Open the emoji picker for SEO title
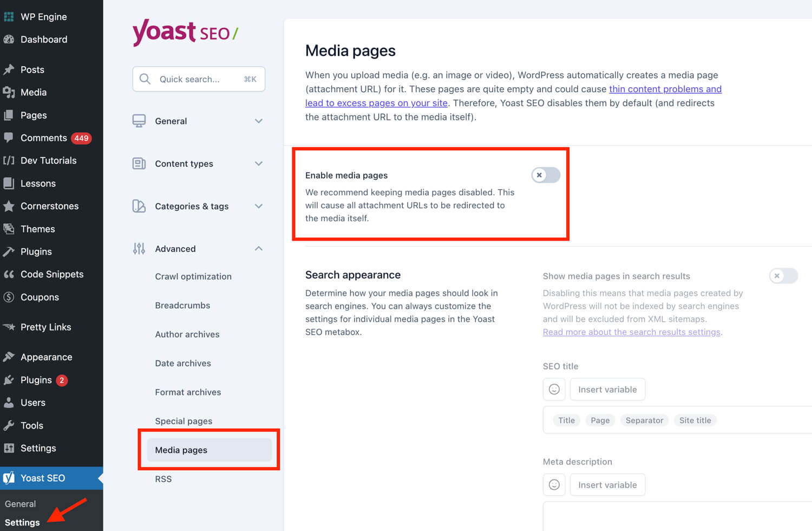Viewport: 812px width, 531px height. (554, 389)
